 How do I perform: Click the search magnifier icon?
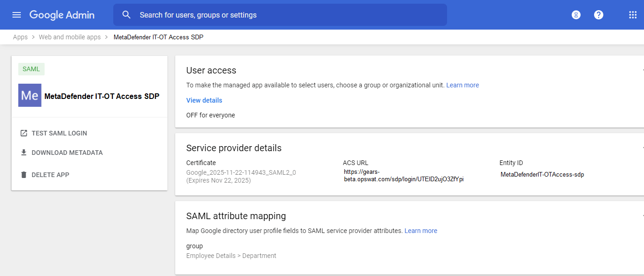[x=127, y=15]
